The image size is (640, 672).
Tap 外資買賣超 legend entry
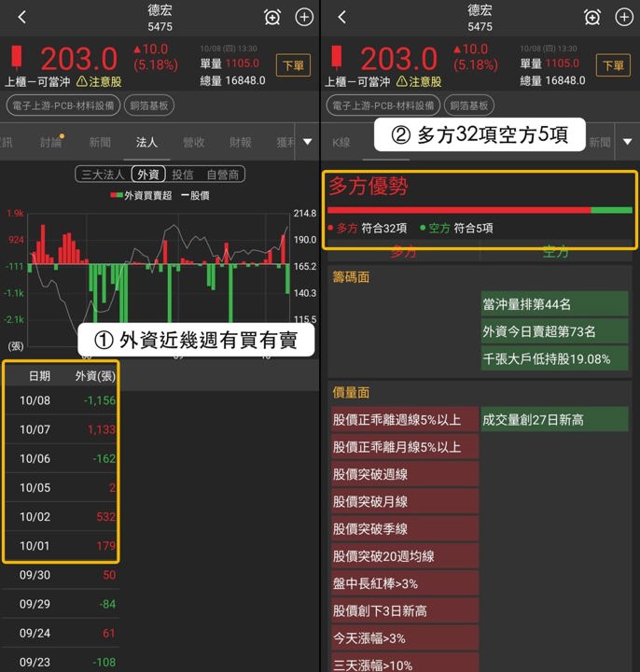tap(141, 195)
